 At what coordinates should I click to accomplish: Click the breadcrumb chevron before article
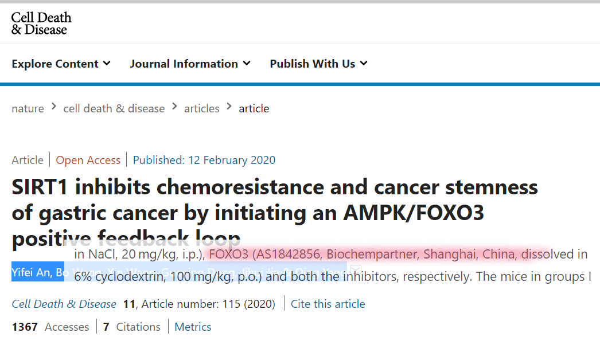(229, 107)
